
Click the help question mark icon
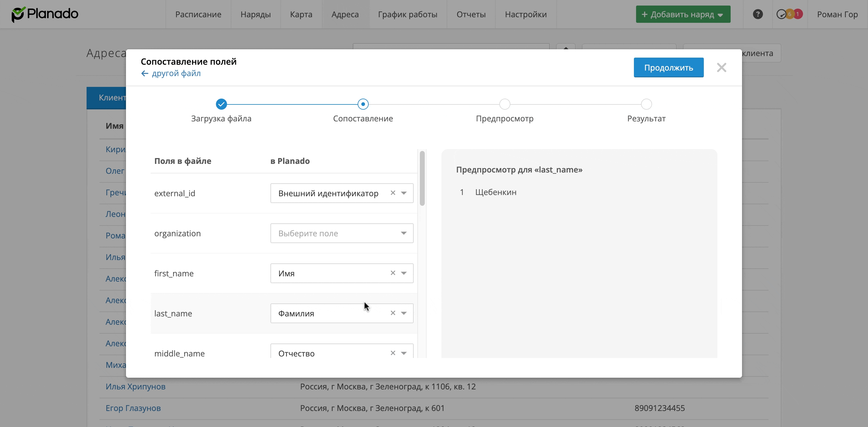[757, 14]
